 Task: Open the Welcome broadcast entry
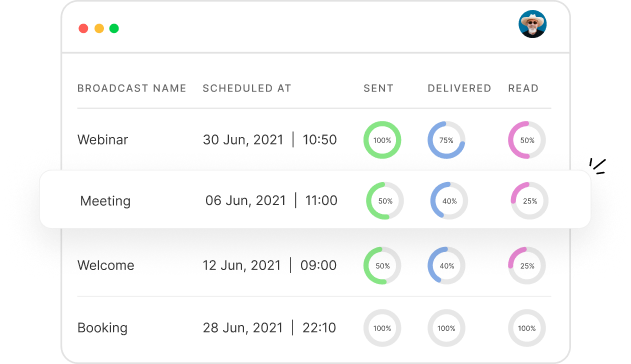click(x=314, y=265)
